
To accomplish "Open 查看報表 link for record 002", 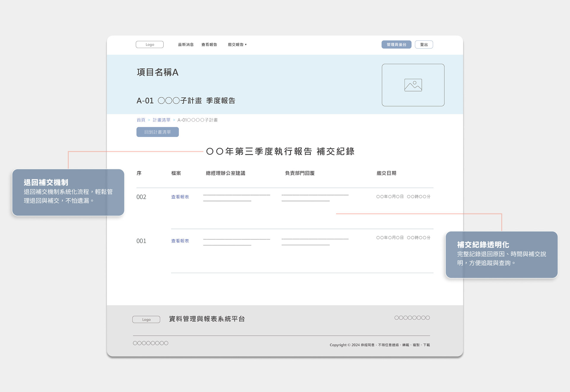I will pos(180,197).
